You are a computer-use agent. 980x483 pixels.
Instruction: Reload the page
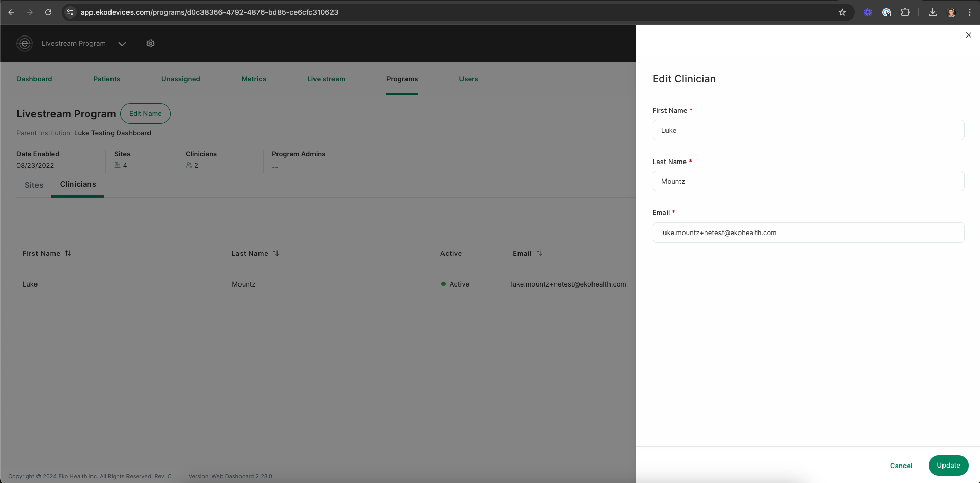point(48,12)
